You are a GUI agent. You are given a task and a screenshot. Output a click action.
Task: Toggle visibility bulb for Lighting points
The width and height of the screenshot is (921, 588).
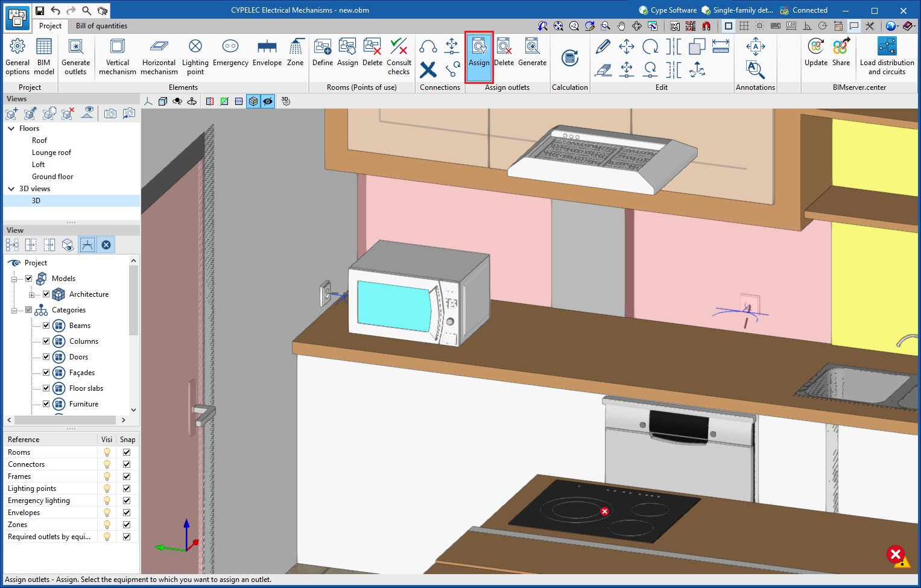107,488
